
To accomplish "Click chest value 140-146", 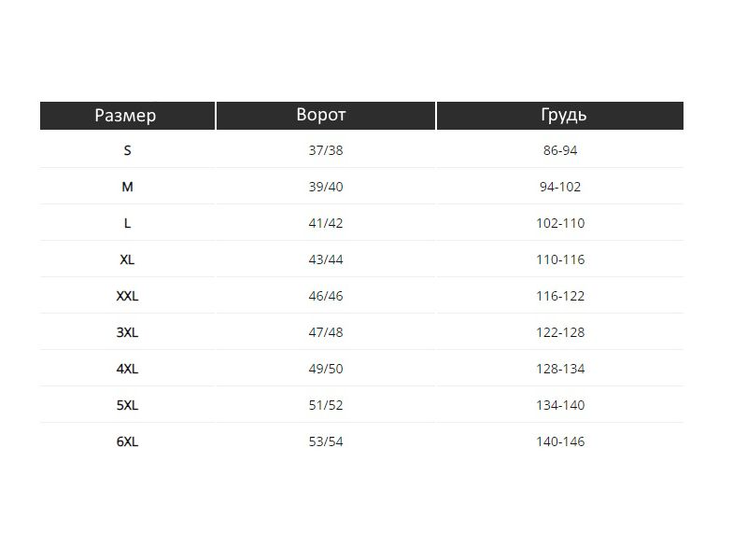I will click(560, 441).
